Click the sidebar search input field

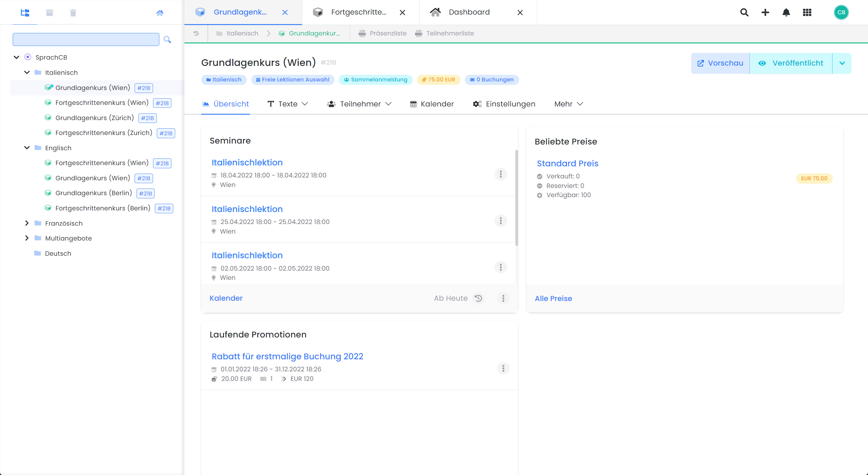click(86, 39)
